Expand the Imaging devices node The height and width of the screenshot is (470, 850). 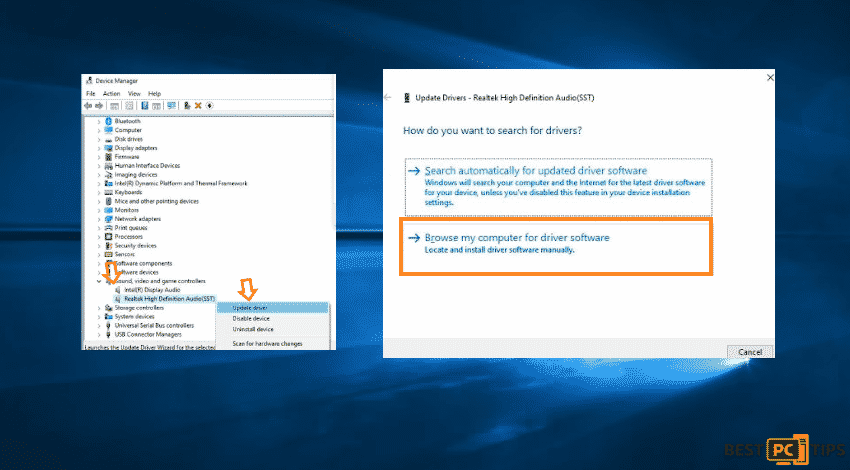click(99, 175)
